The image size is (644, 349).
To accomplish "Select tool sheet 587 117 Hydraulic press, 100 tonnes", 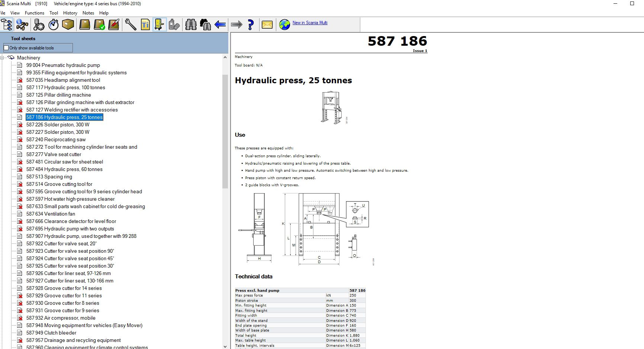I will pyautogui.click(x=66, y=87).
